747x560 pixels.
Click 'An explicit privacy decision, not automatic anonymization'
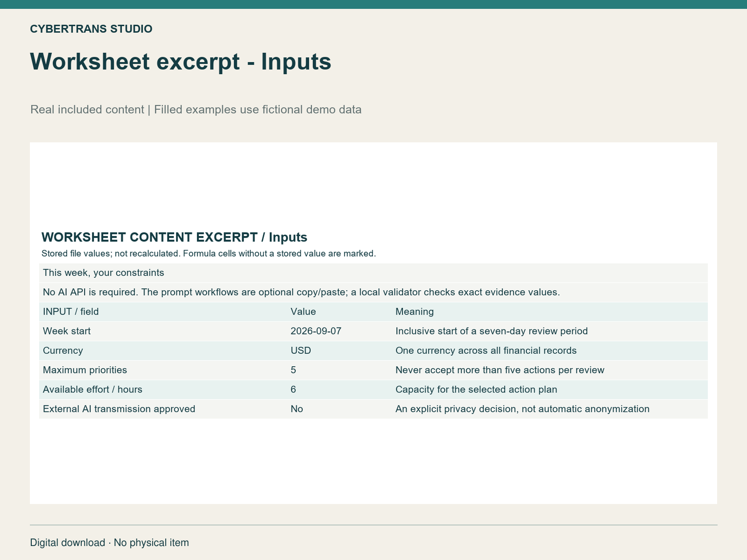[x=522, y=409]
